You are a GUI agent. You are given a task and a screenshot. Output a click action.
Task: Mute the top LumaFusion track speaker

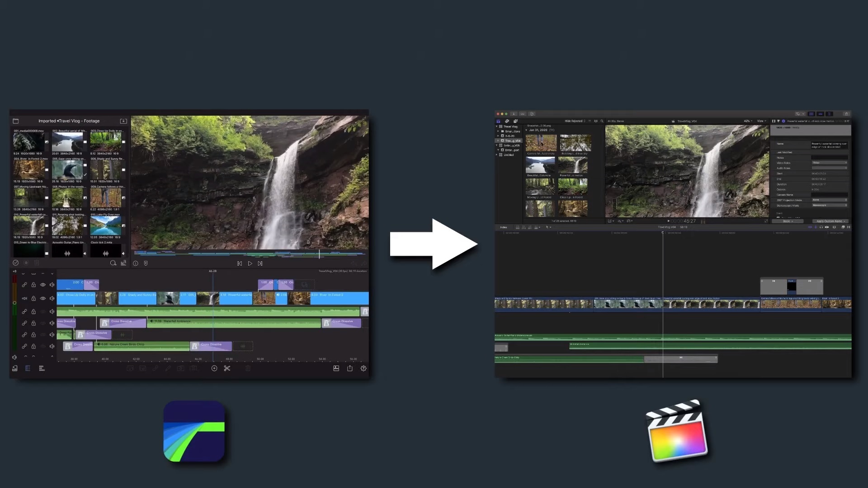pos(52,285)
